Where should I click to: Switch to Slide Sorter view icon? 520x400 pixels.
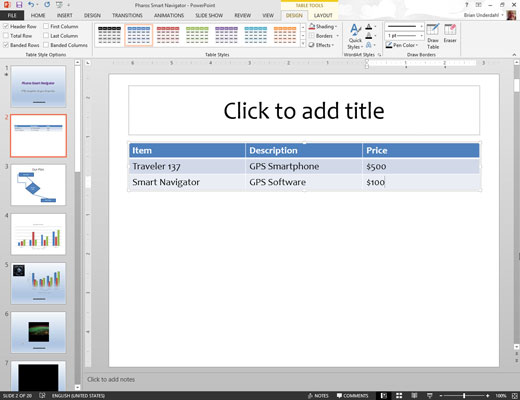click(399, 396)
